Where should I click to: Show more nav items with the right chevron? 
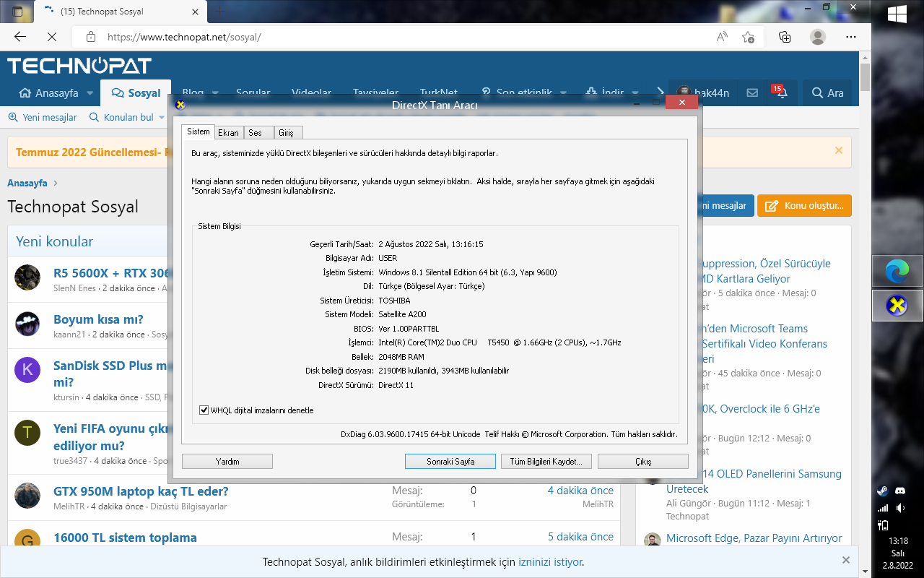point(660,92)
